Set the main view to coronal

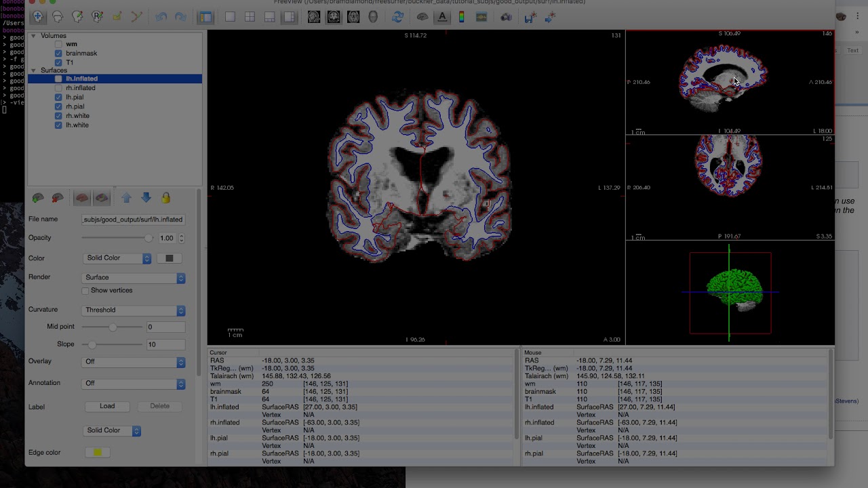pyautogui.click(x=334, y=17)
